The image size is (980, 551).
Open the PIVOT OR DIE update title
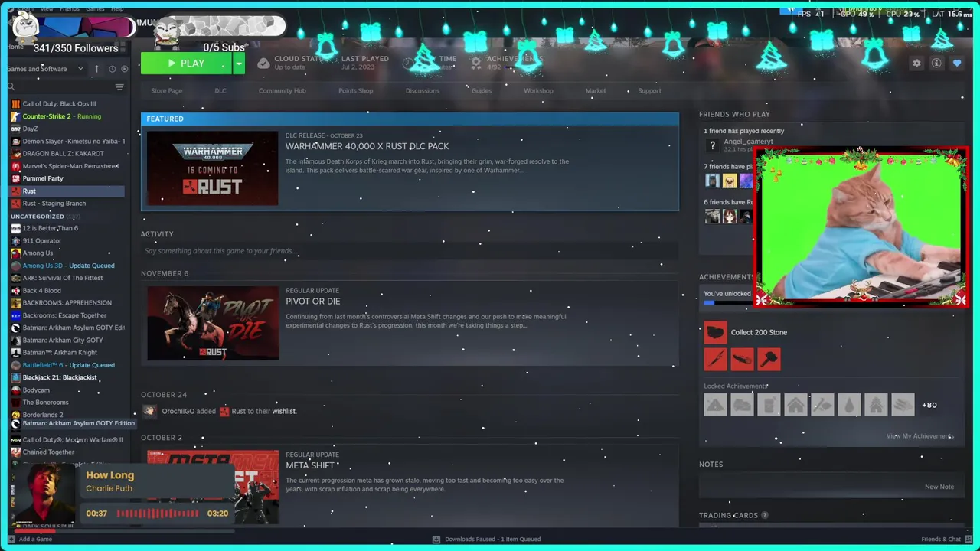point(312,302)
